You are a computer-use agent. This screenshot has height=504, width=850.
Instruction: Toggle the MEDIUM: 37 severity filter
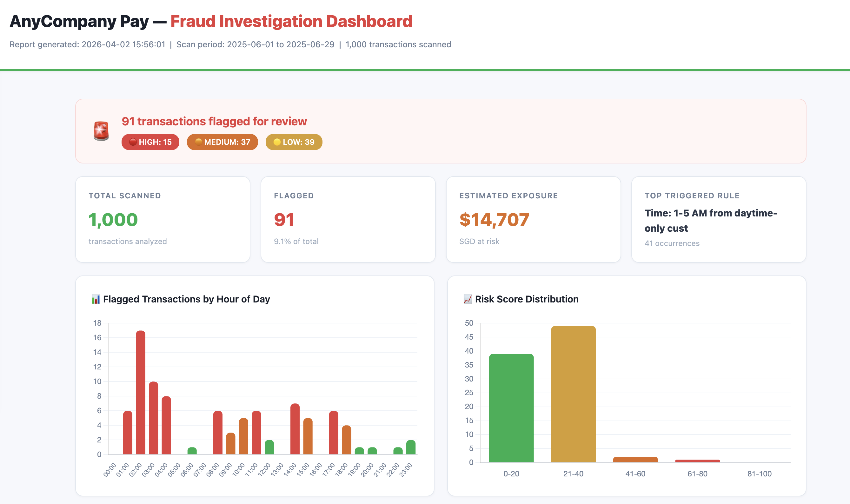coord(222,142)
